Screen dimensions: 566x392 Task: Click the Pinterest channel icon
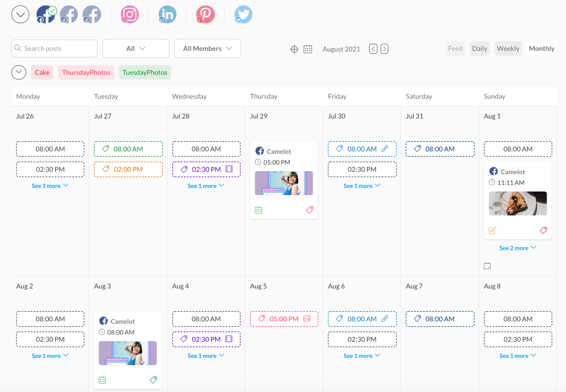(205, 14)
